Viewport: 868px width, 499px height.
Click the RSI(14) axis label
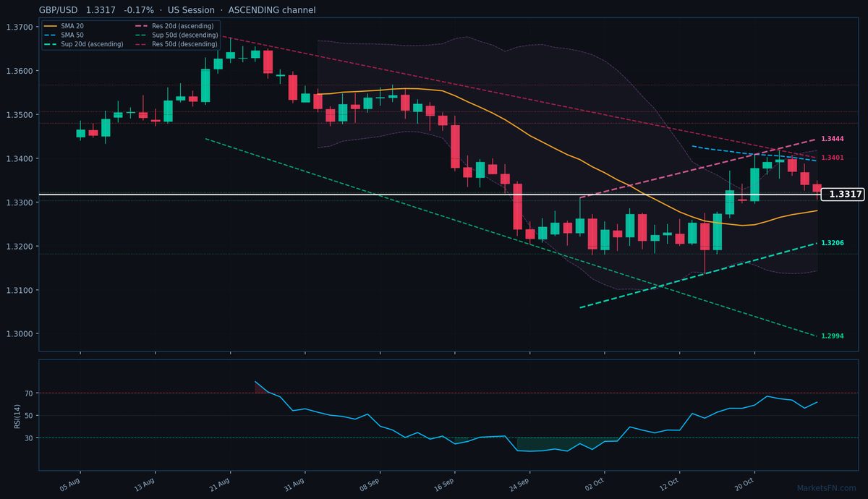pos(17,415)
